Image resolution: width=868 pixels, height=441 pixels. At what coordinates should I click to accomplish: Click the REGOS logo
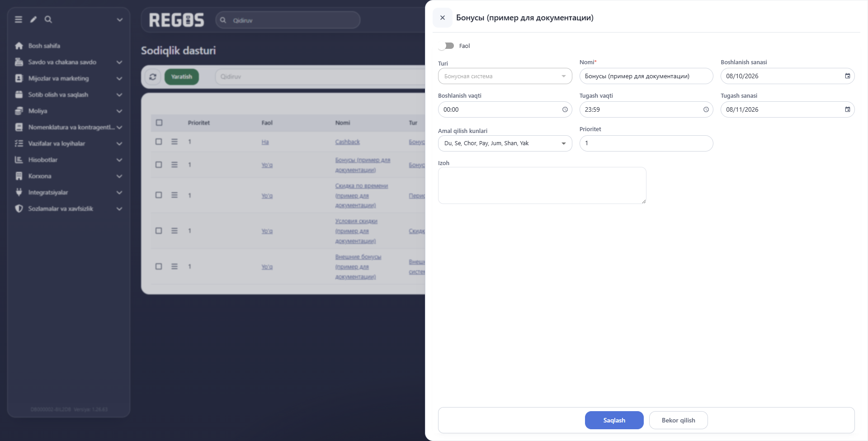(x=177, y=20)
